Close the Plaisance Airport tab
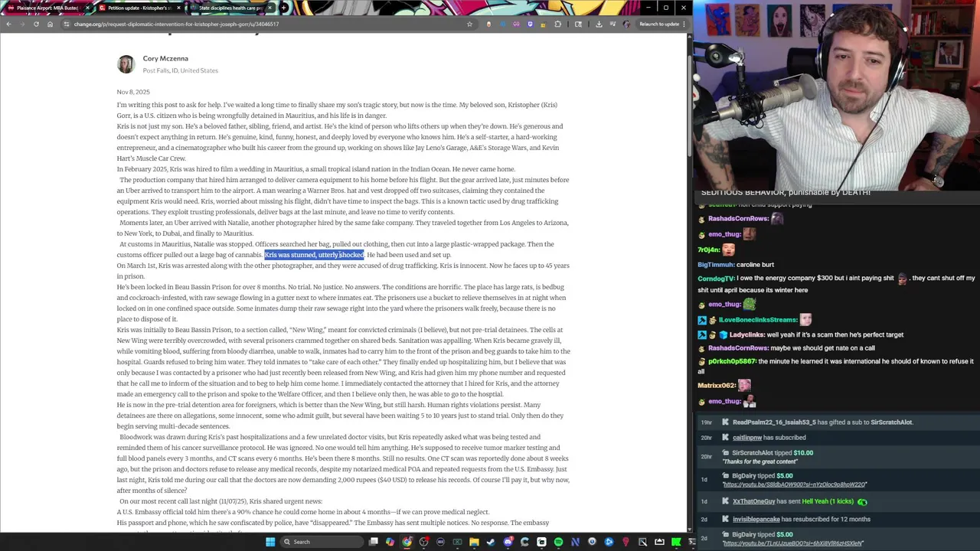The width and height of the screenshot is (980, 551). point(87,8)
